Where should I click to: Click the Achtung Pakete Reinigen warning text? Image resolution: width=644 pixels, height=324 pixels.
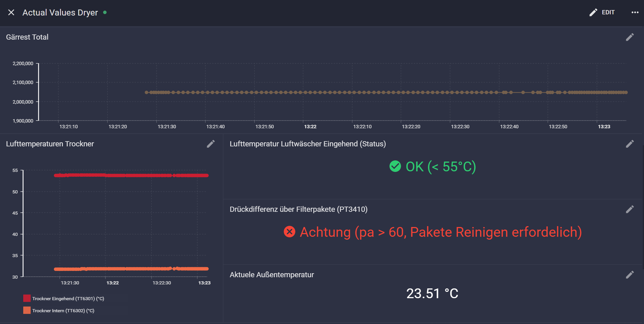coord(441,232)
